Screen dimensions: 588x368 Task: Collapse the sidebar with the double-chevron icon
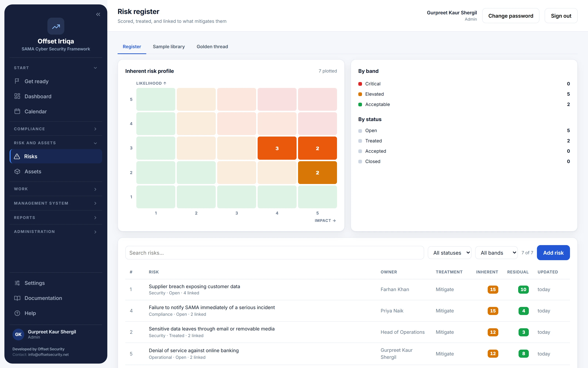pyautogui.click(x=98, y=14)
